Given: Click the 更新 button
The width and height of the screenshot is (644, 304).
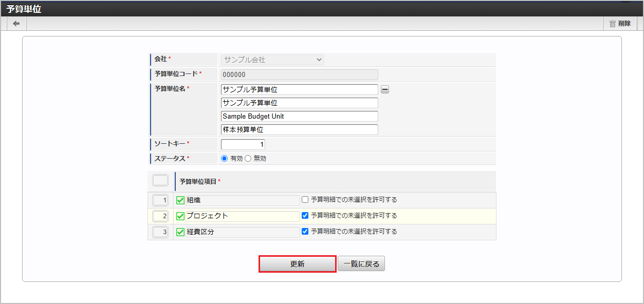Looking at the screenshot, I should point(298,264).
